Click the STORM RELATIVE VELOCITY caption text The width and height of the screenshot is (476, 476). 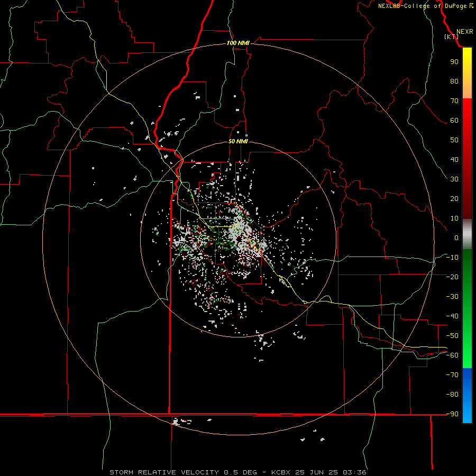click(x=164, y=472)
